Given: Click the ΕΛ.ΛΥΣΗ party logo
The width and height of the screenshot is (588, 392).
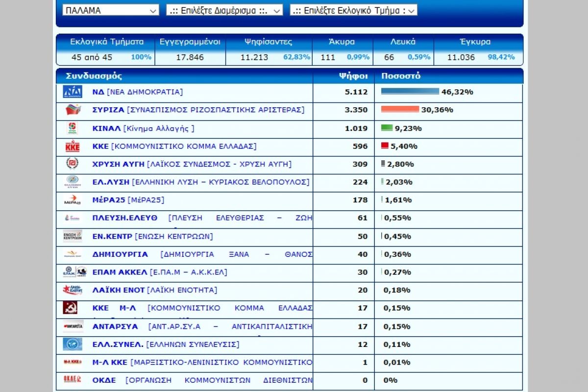Looking at the screenshot, I should point(73,182).
